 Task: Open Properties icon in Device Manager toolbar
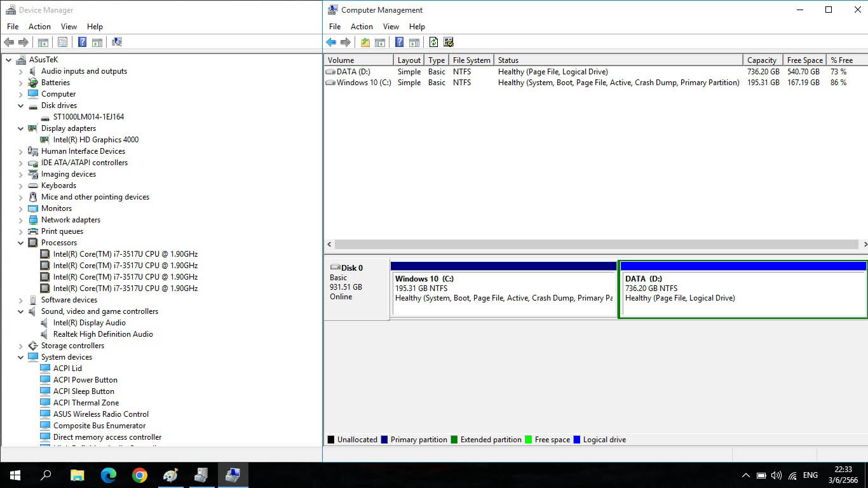click(x=62, y=43)
